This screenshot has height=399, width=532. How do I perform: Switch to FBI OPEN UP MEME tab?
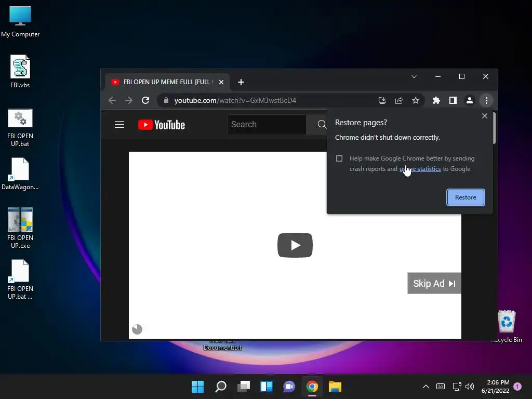pos(166,82)
